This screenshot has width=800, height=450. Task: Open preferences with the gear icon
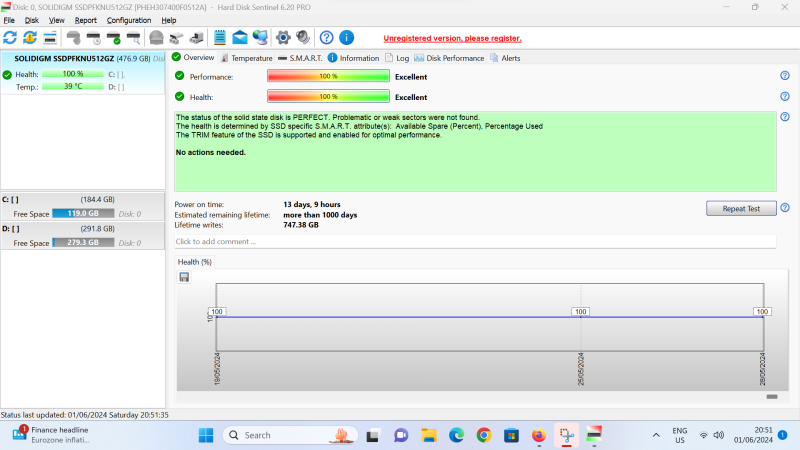click(x=283, y=37)
